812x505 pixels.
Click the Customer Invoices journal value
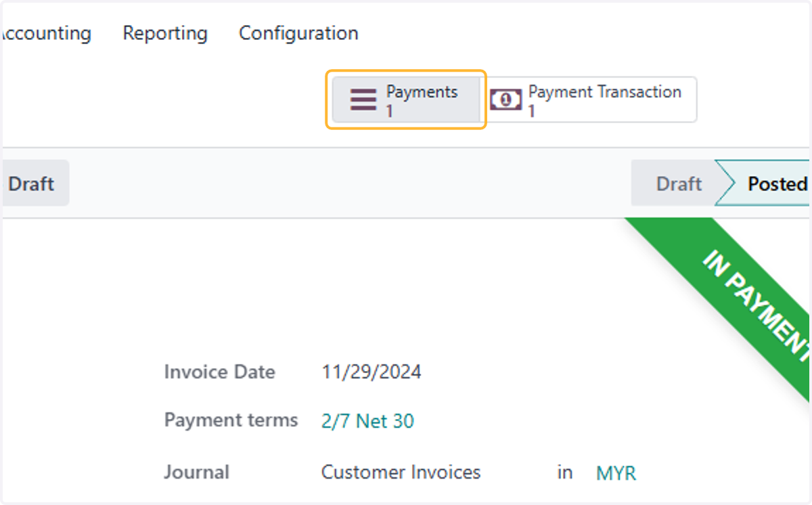tap(401, 472)
